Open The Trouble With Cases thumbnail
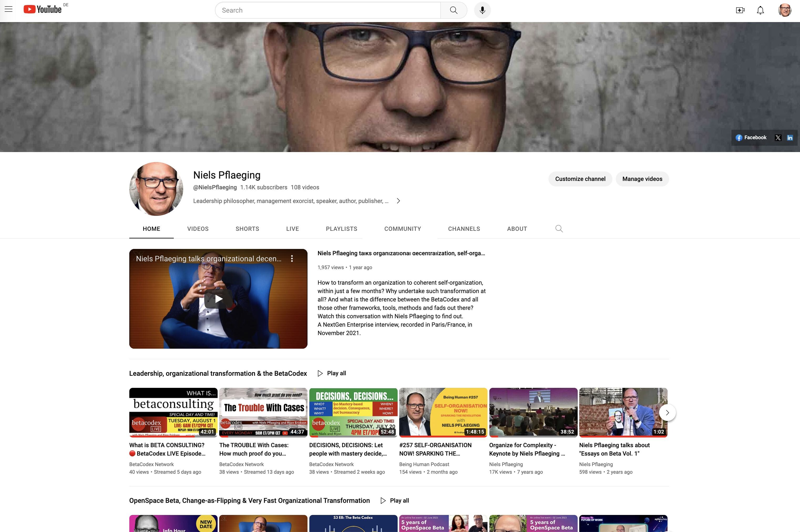The image size is (800, 532). [x=263, y=413]
